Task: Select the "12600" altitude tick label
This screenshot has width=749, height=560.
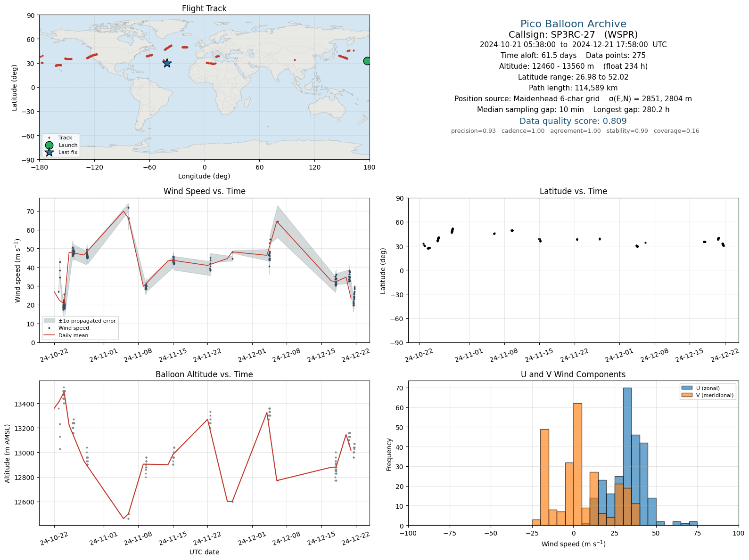Action: 25,502
